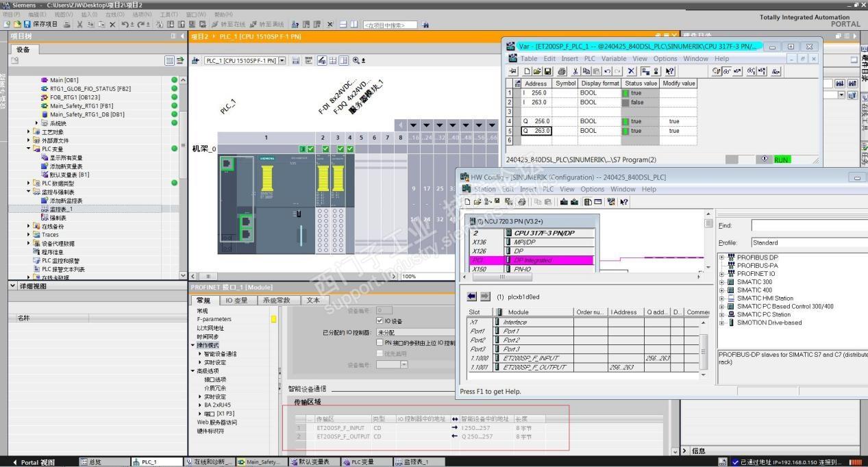The image size is (868, 467).
Task: Click the zoom magnifier icon in device view
Action: (x=356, y=60)
